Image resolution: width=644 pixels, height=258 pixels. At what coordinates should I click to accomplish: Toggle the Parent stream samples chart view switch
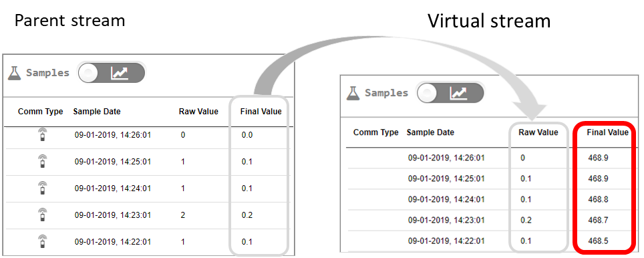pyautogui.click(x=112, y=73)
